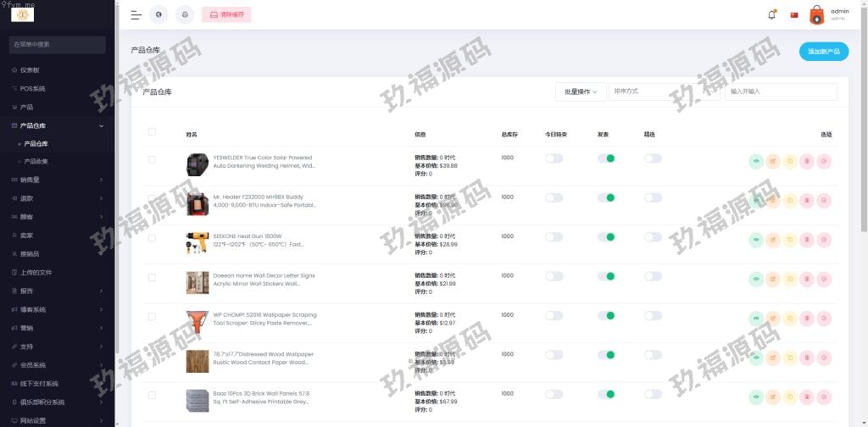Screen dimensions: 868x427
Task: Open the notifications bell
Action: pyautogui.click(x=771, y=14)
